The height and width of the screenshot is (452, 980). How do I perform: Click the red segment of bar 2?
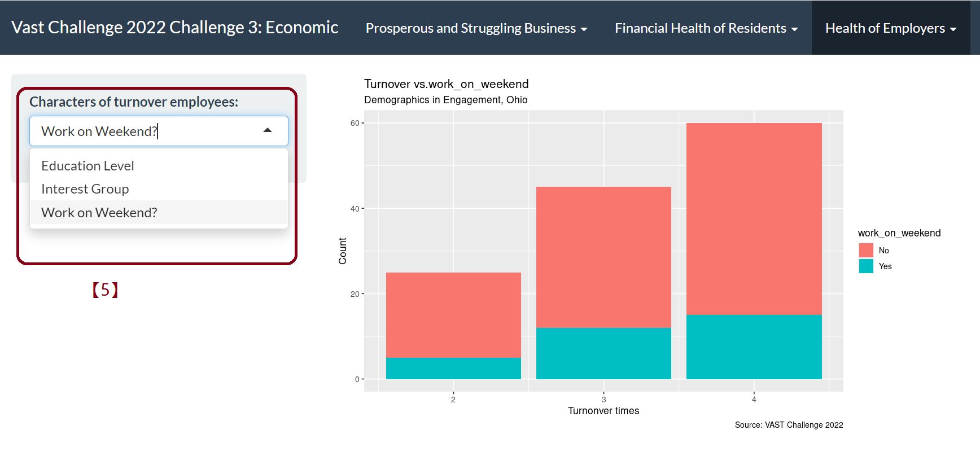pyautogui.click(x=453, y=314)
